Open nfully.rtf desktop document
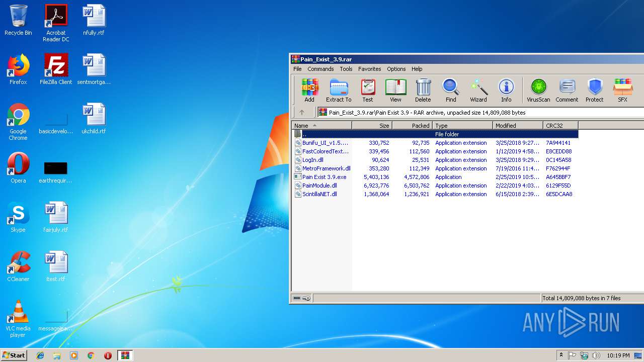Screen dimensions: 644x362 (x=94, y=20)
